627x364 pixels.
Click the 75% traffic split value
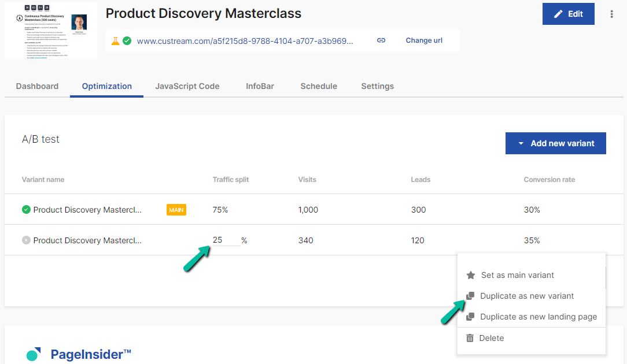220,210
